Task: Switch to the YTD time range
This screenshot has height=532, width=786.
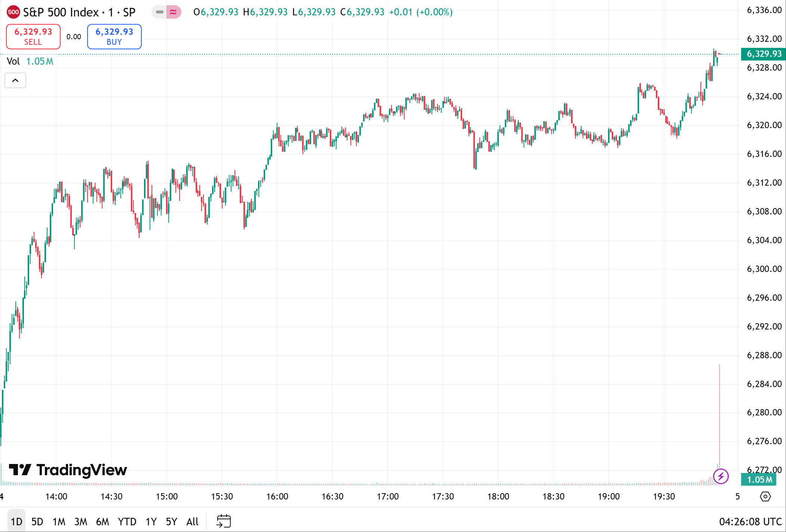Action: point(127,522)
